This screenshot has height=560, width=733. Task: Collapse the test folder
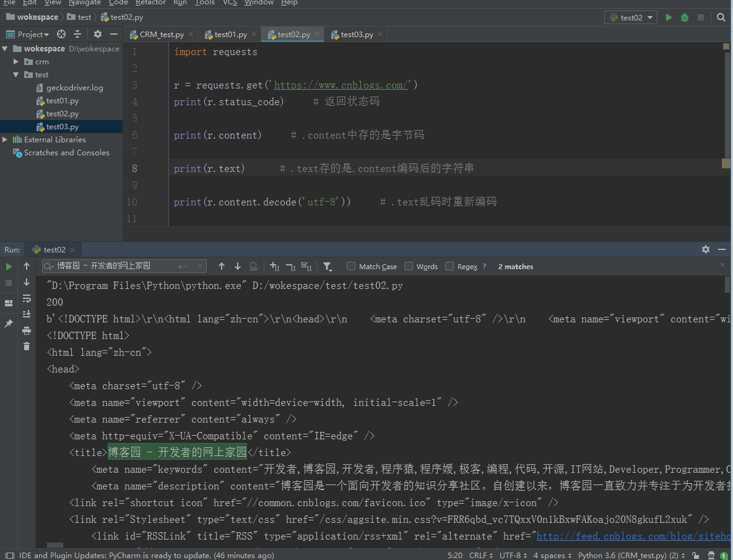click(x=16, y=75)
